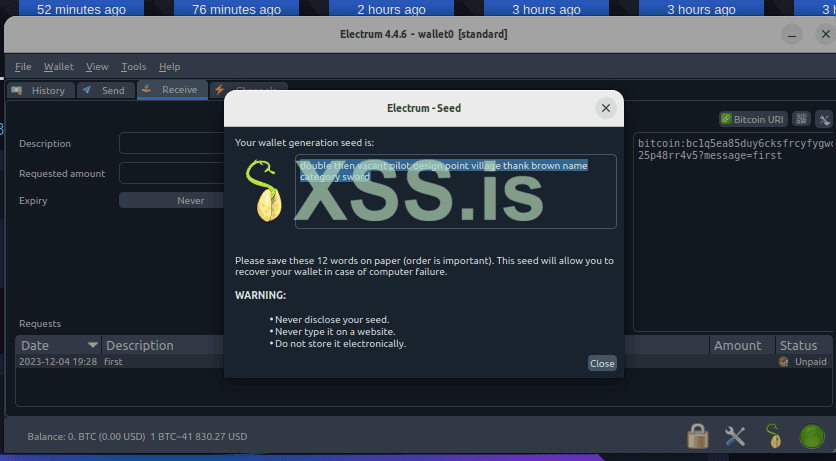This screenshot has height=461, width=836.
Task: Click the seed sprout icon in status bar
Action: (774, 436)
